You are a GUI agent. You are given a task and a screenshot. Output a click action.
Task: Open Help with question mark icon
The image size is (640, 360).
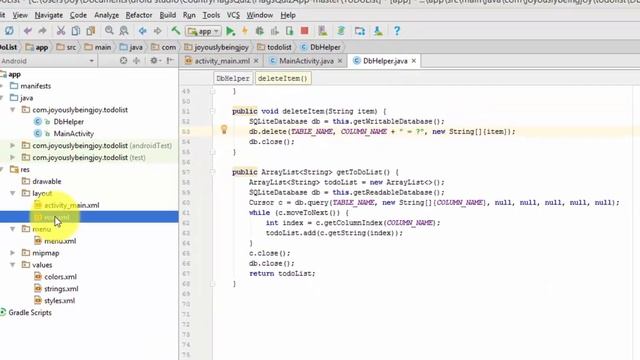coord(397,31)
